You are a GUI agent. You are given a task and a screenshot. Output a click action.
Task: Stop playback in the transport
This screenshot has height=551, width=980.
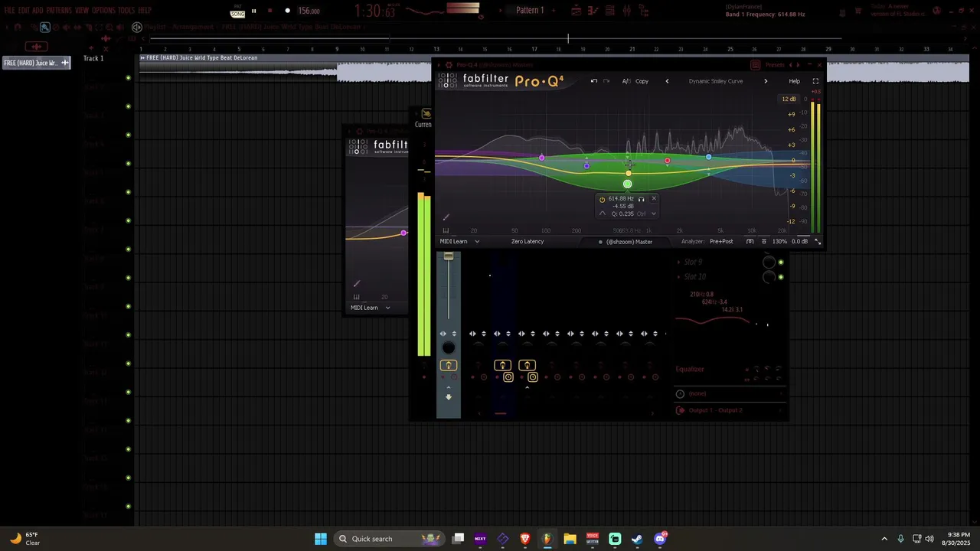point(269,11)
